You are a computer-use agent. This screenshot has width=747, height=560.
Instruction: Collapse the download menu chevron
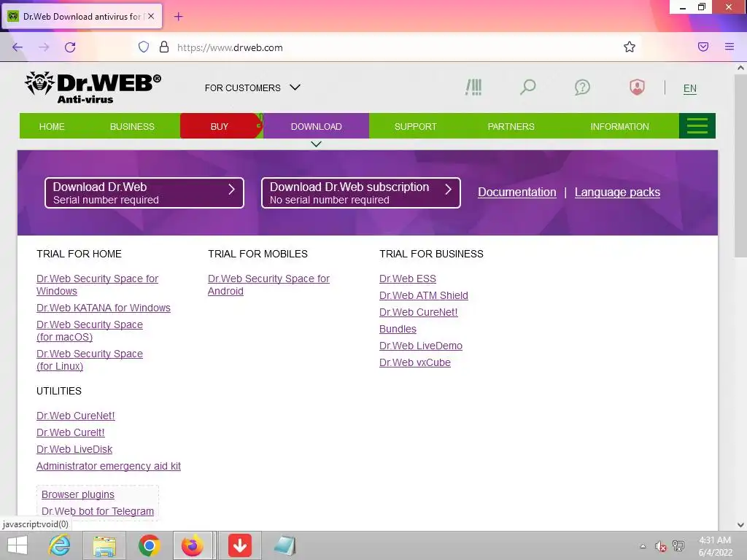316,144
